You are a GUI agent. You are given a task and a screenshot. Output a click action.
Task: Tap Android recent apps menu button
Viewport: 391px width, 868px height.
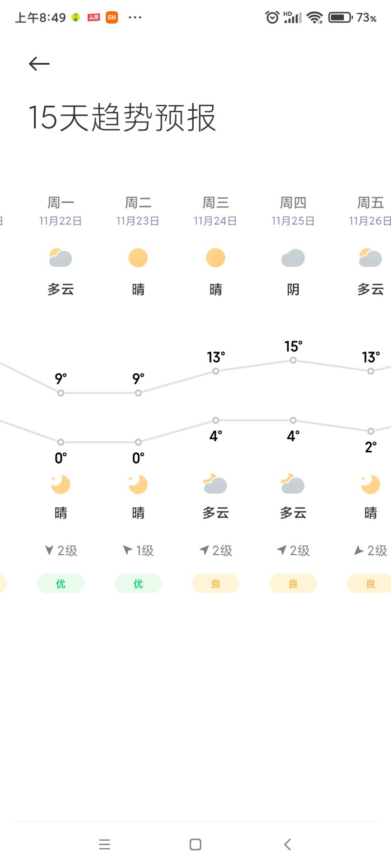[x=105, y=844]
